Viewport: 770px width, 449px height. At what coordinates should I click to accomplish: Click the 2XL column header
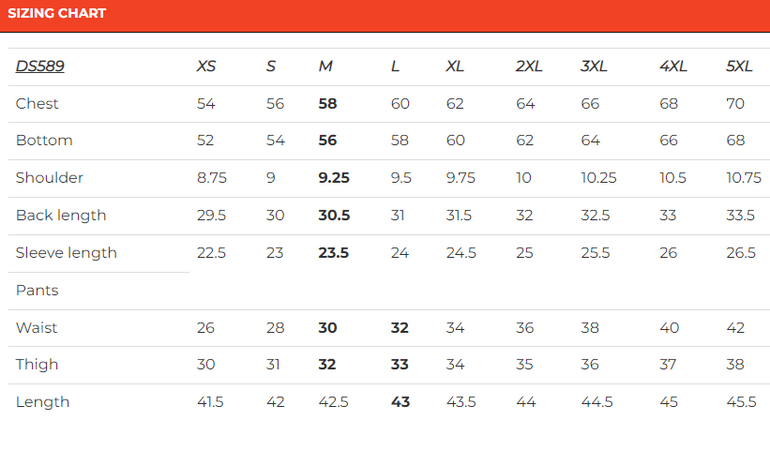529,66
